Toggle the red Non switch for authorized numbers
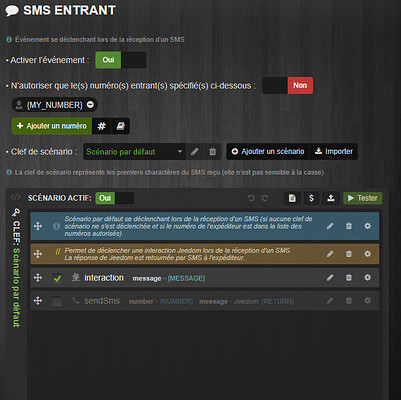The width and height of the screenshot is (401, 400). coord(287,85)
